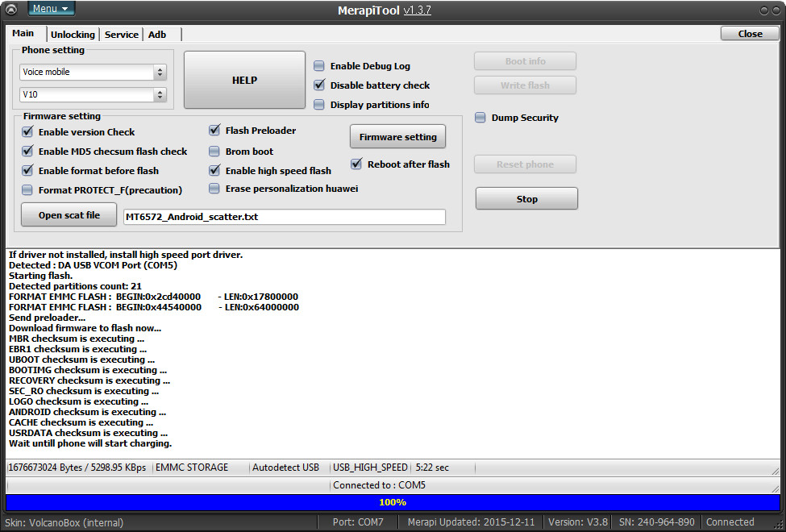The width and height of the screenshot is (786, 532).
Task: Enable Brom boot checkbox
Action: (214, 152)
